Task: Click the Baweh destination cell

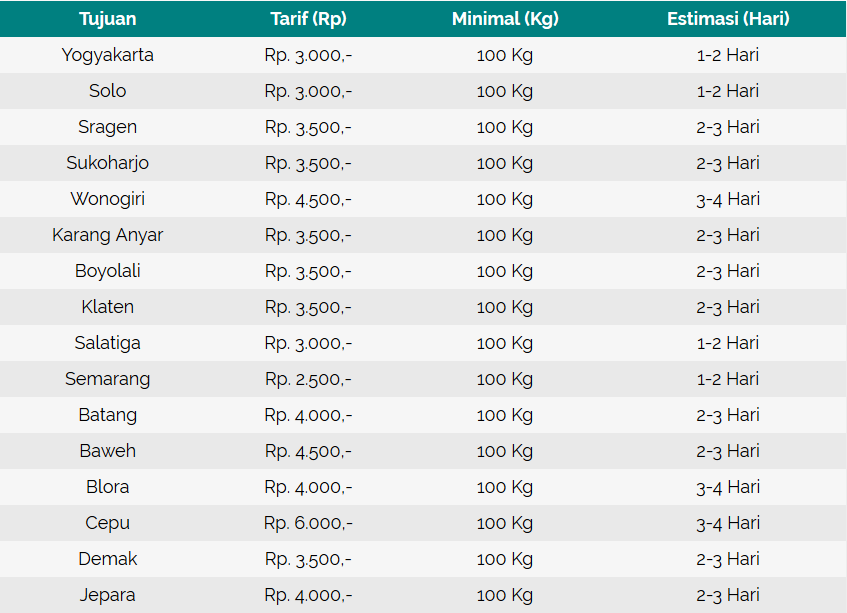Action: tap(108, 451)
